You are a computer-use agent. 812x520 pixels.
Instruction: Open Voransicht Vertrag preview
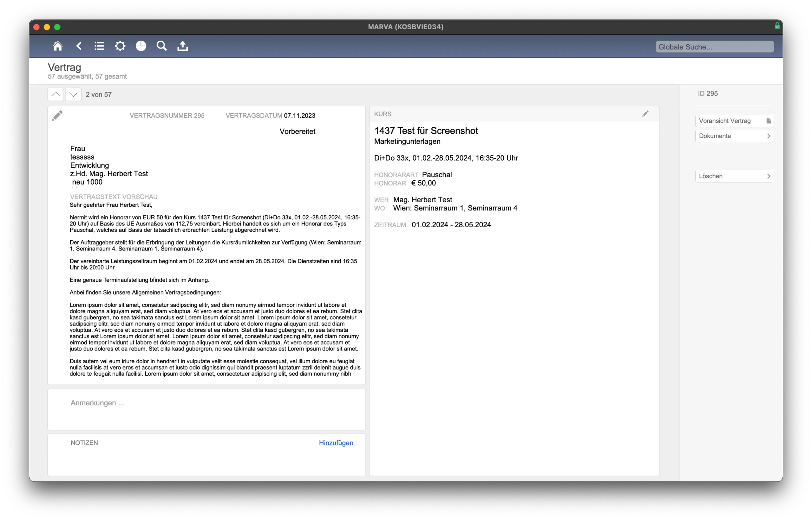734,121
